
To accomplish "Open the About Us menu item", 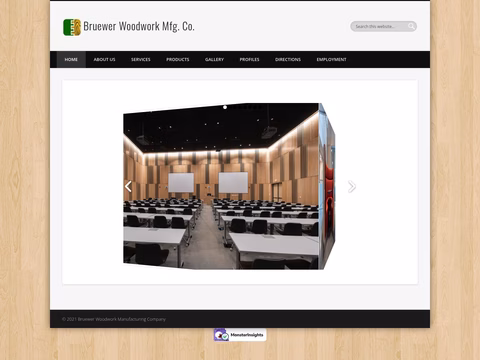I will pyautogui.click(x=104, y=59).
